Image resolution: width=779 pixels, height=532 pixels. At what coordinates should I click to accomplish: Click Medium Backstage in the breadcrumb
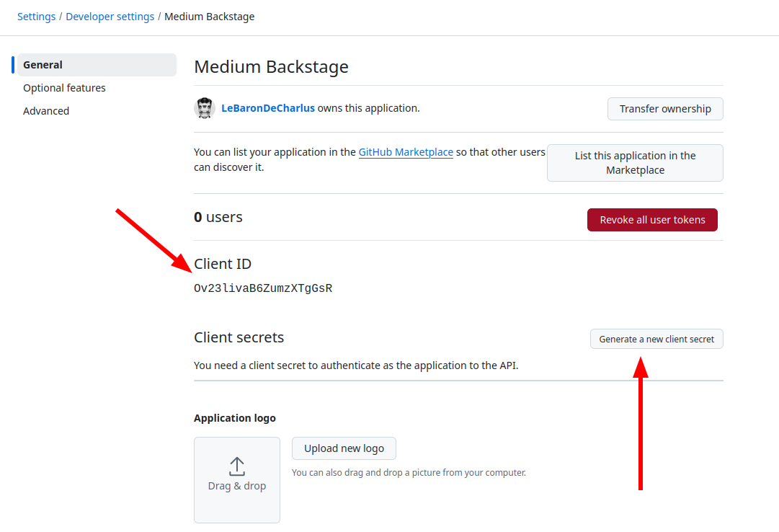pyautogui.click(x=209, y=17)
